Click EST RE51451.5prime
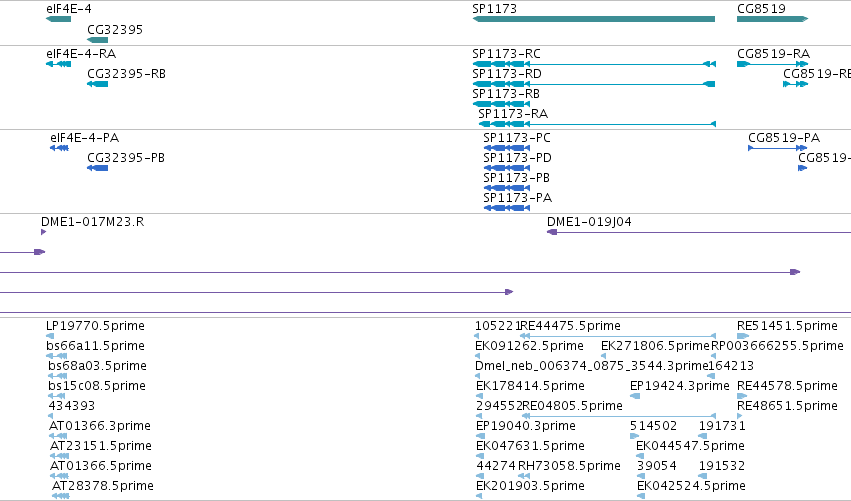851x501 pixels. (x=743, y=337)
